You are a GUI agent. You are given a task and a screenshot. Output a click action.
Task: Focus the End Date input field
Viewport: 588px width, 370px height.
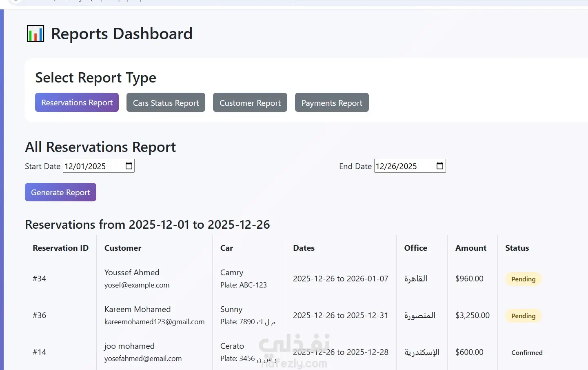pyautogui.click(x=410, y=166)
